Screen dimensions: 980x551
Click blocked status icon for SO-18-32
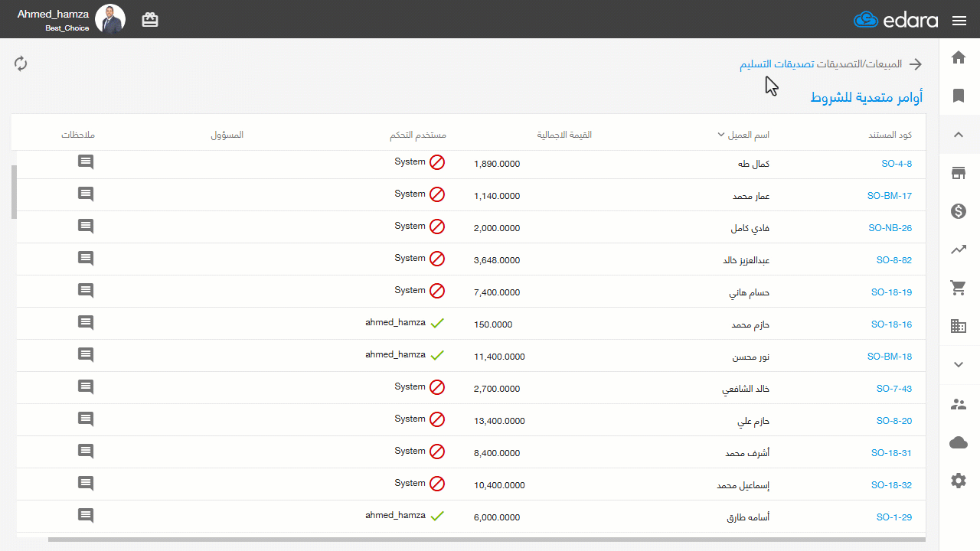tap(436, 484)
